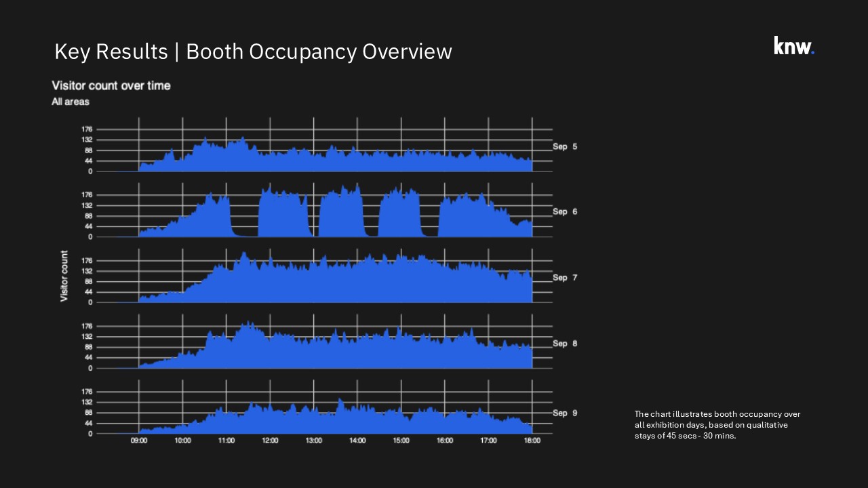The height and width of the screenshot is (488, 868).
Task: Click the Sep 8 date label
Action: pos(564,343)
